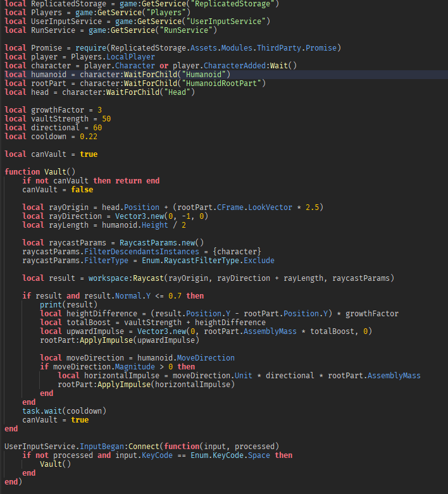Click Enum.KeyCode.Space in the condition
The image size is (448, 494).
tap(230, 455)
